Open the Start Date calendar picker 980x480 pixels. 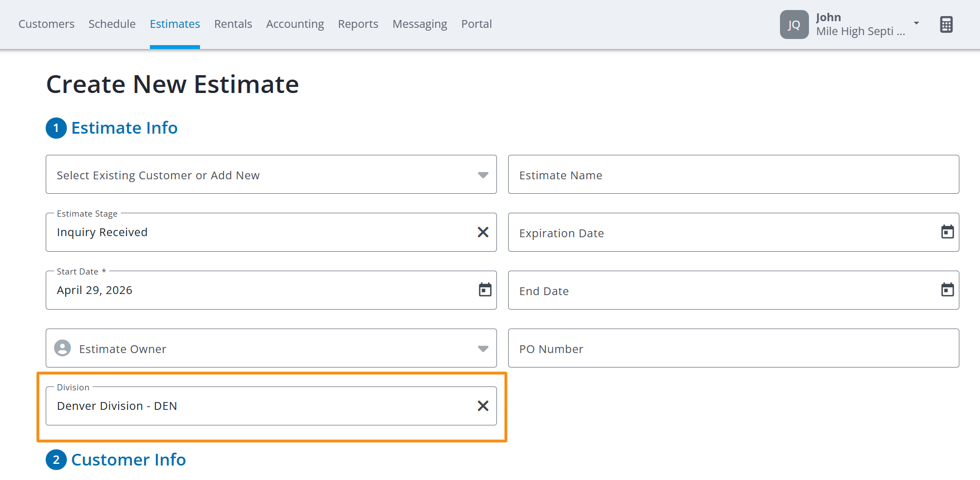click(x=485, y=290)
